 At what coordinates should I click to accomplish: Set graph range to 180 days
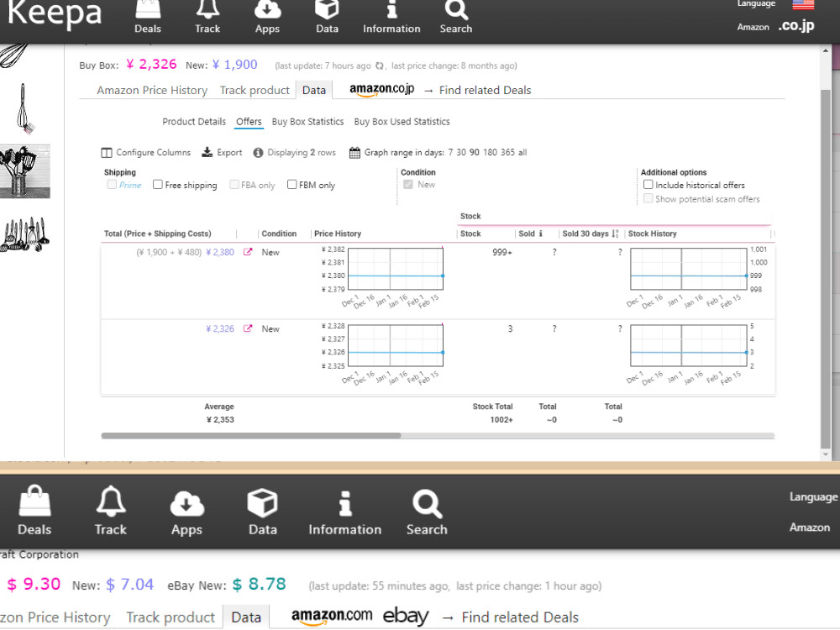(491, 152)
